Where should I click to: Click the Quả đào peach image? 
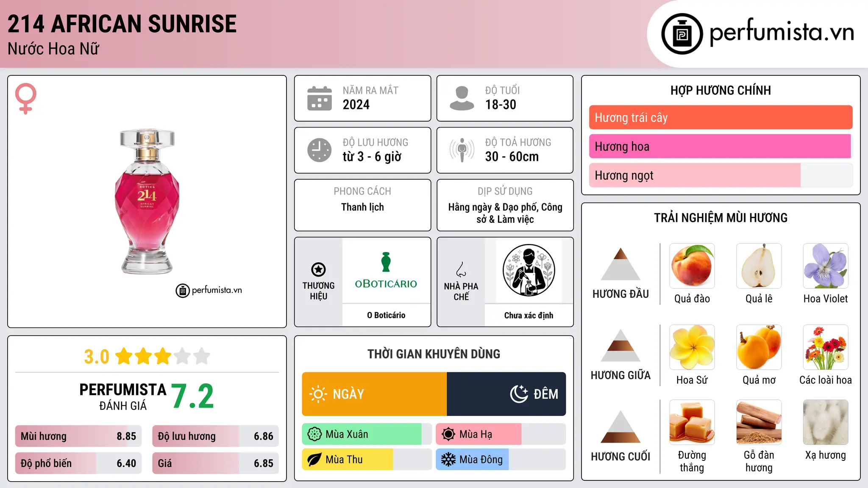pos(692,266)
